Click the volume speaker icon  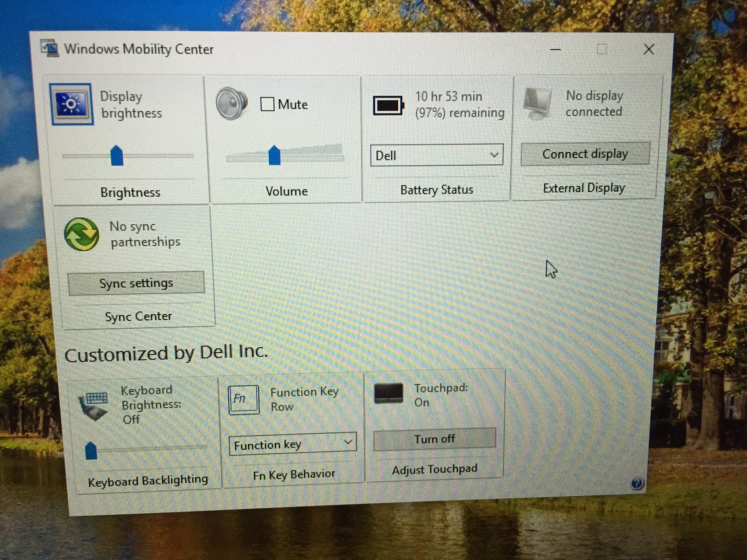click(232, 104)
